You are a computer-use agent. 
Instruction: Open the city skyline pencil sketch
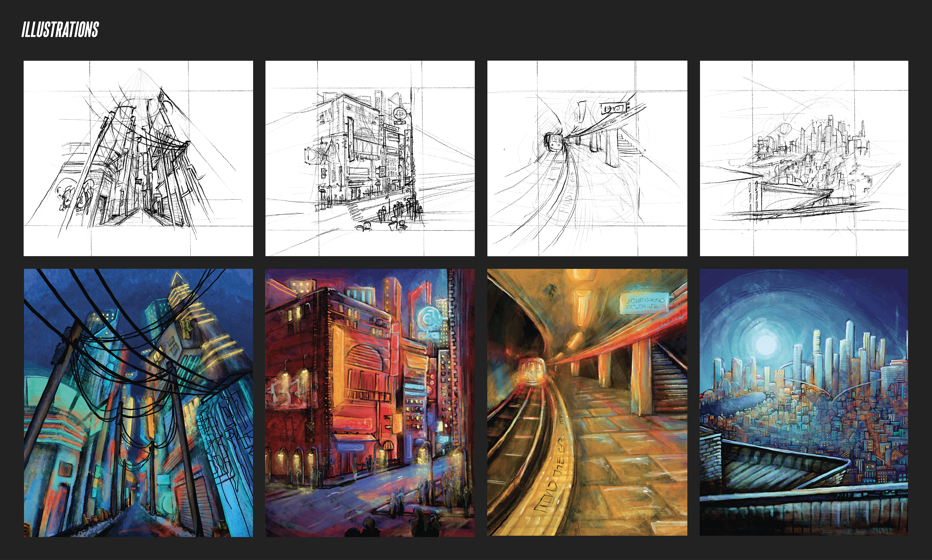(x=804, y=158)
